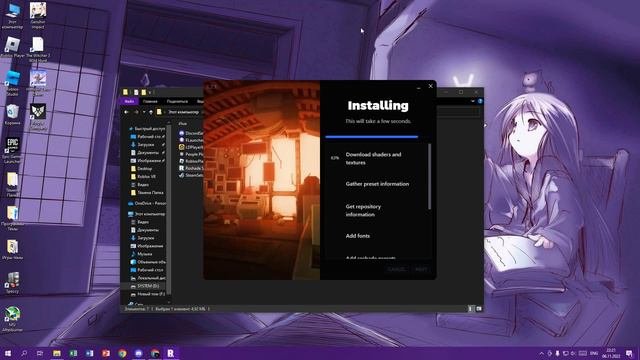Select Быстрый доступ in Explorer sidebar
The width and height of the screenshot is (640, 360).
tap(147, 129)
